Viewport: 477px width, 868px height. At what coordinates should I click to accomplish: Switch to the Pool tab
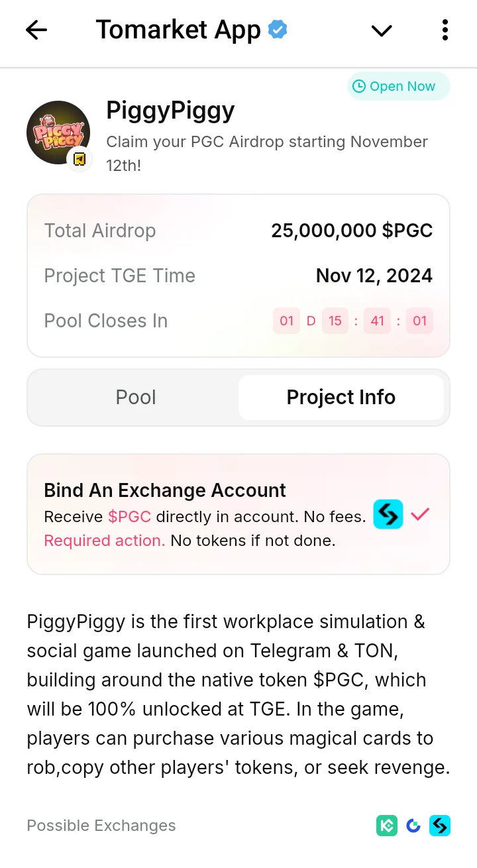136,398
